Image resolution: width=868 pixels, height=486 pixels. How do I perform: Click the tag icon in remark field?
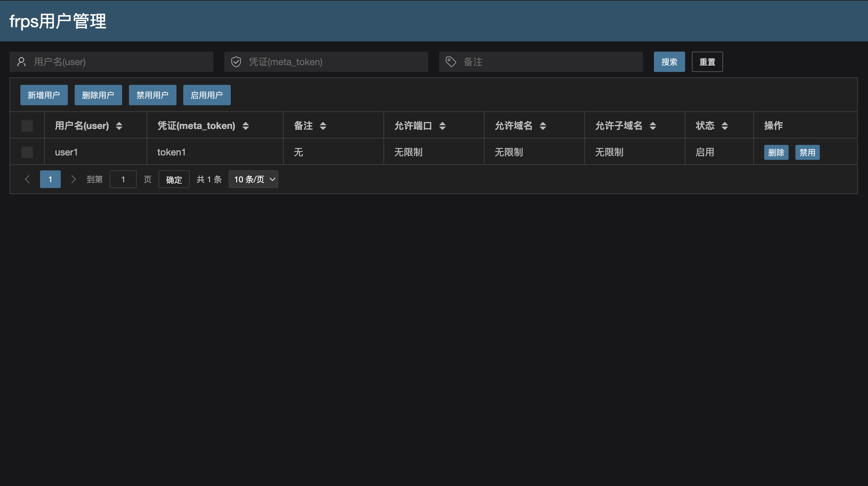click(451, 62)
